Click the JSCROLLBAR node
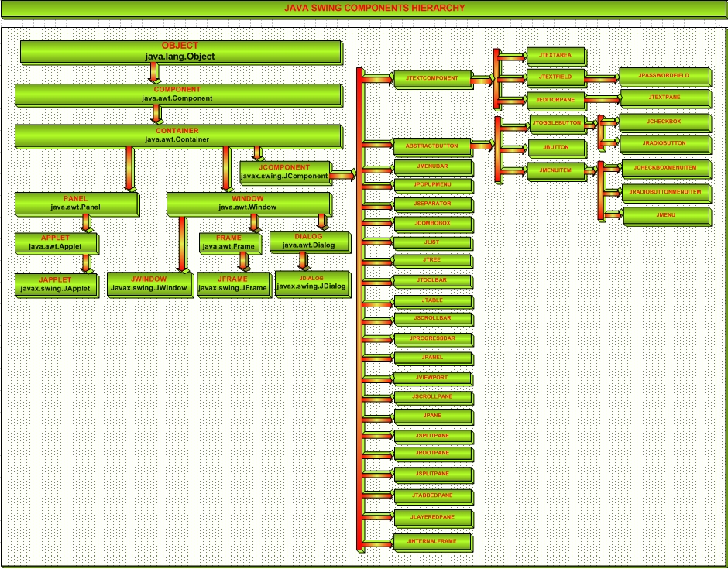 pyautogui.click(x=433, y=319)
